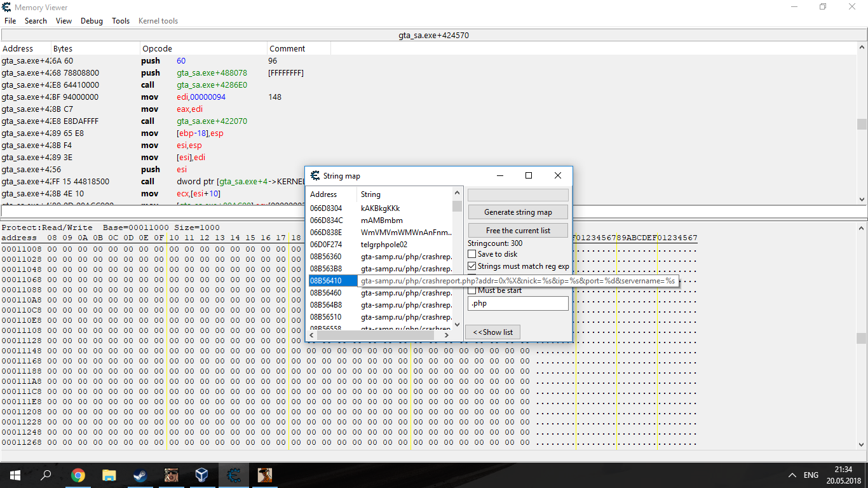Image resolution: width=868 pixels, height=488 pixels.
Task: Click Cheat Engine icon in String map title
Action: pyautogui.click(x=315, y=176)
